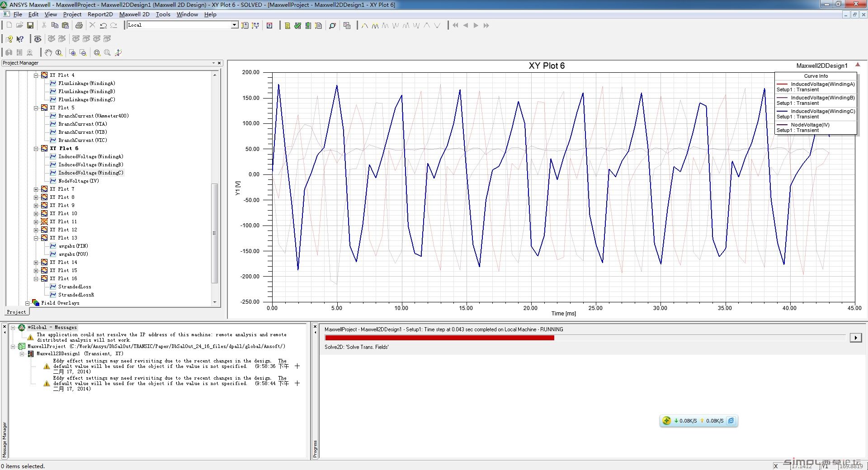The image size is (868, 470).
Task: Close the Project Manager panel
Action: click(x=219, y=63)
